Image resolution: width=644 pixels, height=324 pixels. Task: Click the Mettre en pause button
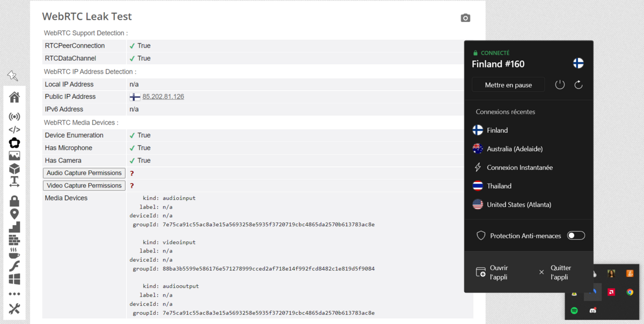pos(508,85)
